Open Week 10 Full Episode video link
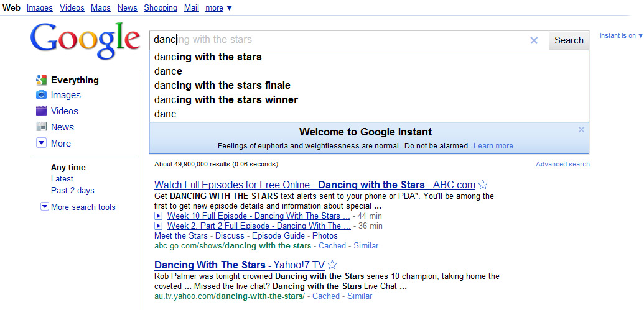Image resolution: width=644 pixels, height=310 pixels. click(259, 216)
